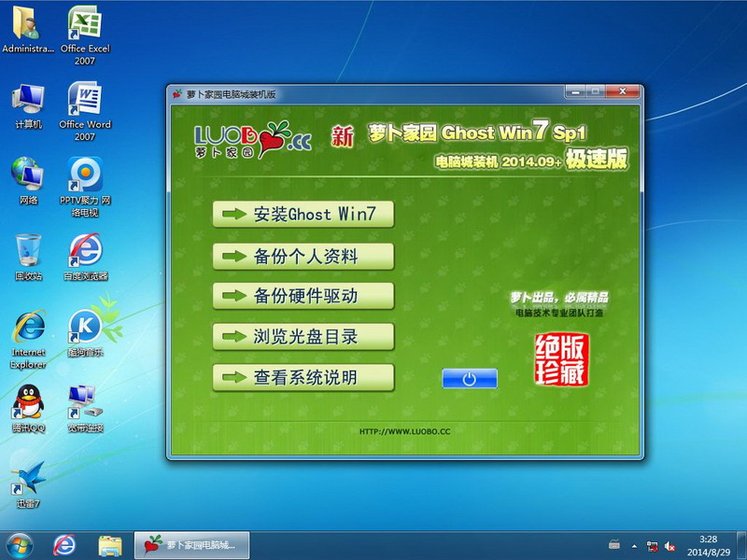747x560 pixels.
Task: Click the blue power button in installer
Action: [x=470, y=379]
